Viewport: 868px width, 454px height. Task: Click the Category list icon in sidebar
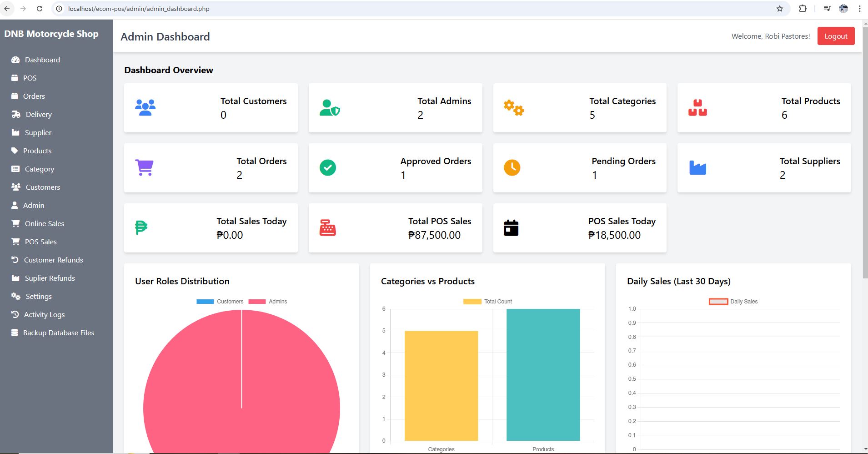point(15,169)
